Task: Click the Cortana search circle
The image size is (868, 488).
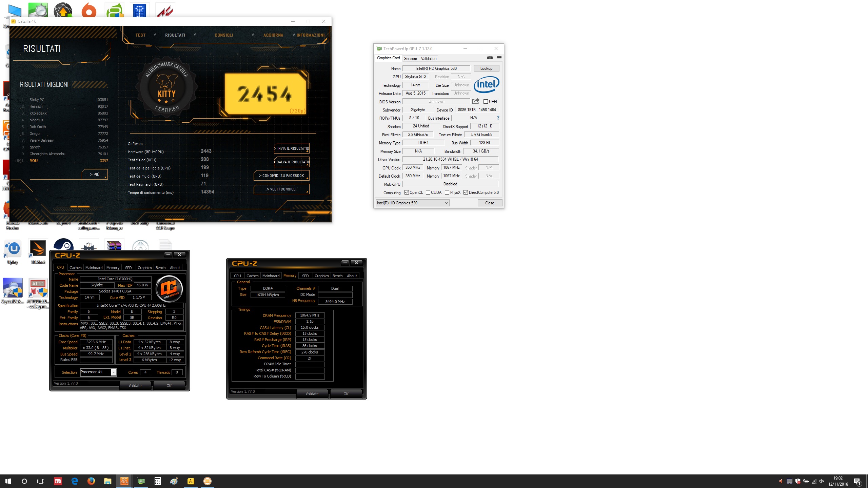Action: pyautogui.click(x=24, y=481)
